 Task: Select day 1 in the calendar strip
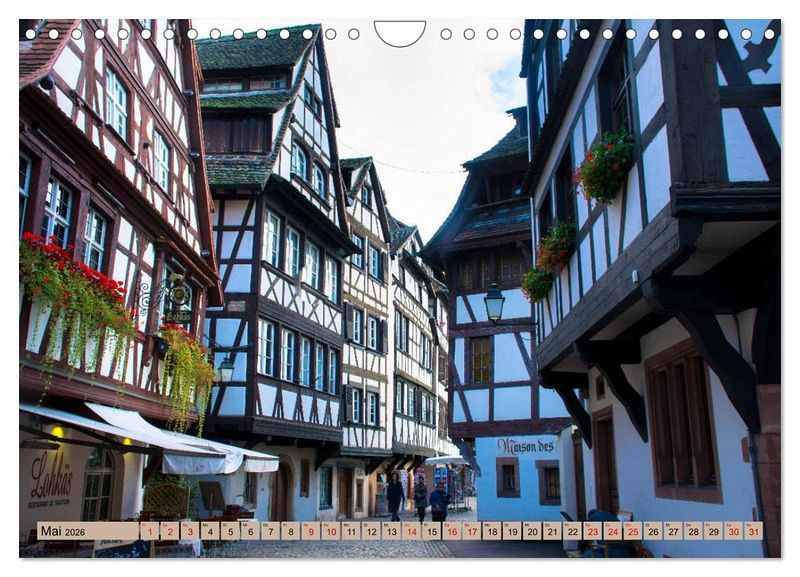(x=149, y=531)
